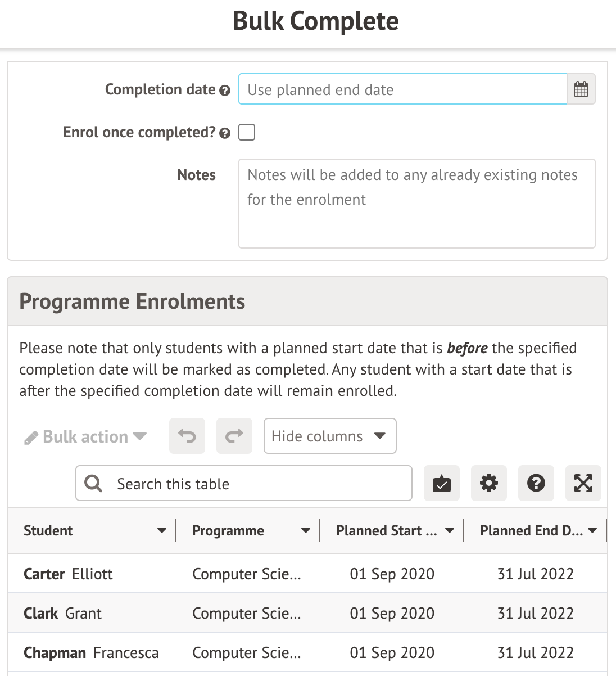Expand table to fullscreen
The height and width of the screenshot is (676, 616).
click(583, 483)
